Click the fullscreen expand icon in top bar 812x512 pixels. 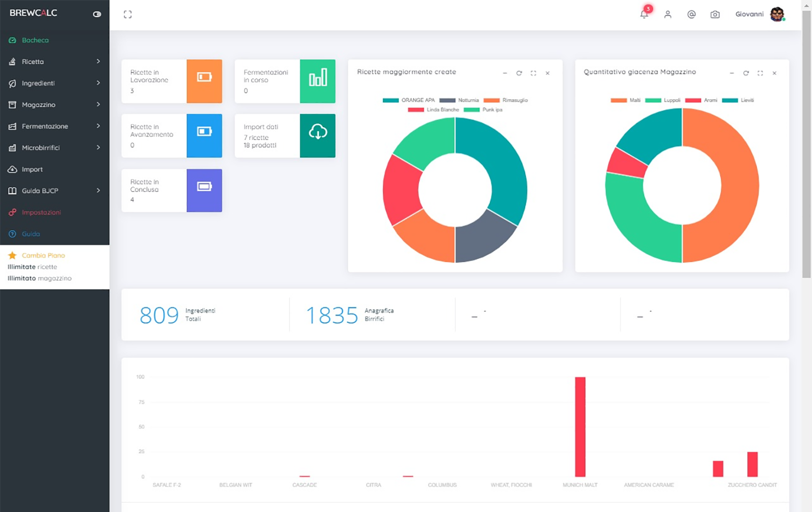point(128,15)
